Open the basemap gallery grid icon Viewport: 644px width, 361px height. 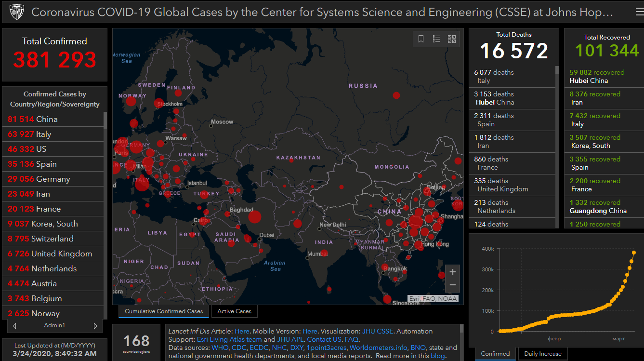[452, 39]
